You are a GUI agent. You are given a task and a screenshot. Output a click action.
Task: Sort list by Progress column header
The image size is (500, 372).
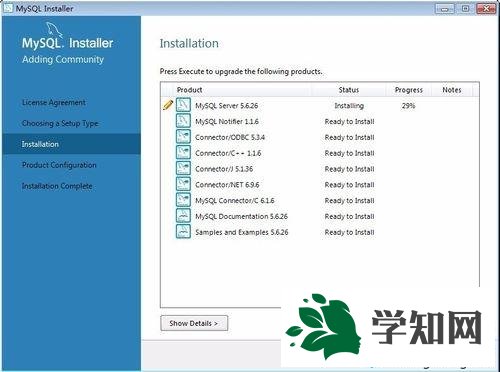pyautogui.click(x=409, y=90)
